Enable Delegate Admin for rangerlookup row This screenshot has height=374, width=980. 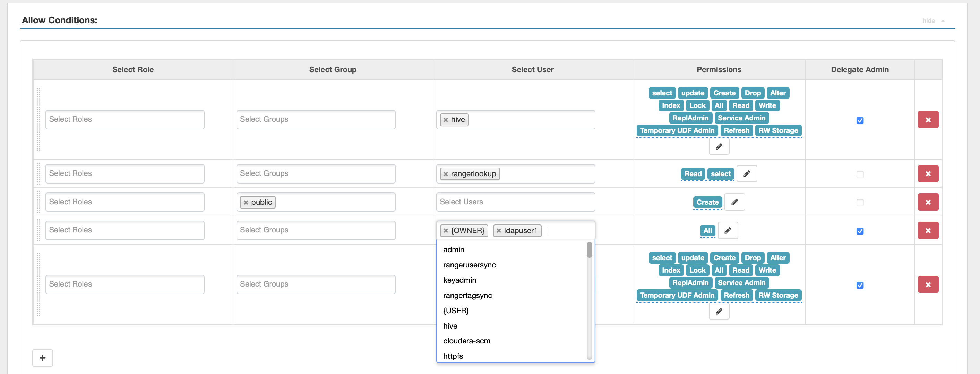click(x=859, y=175)
